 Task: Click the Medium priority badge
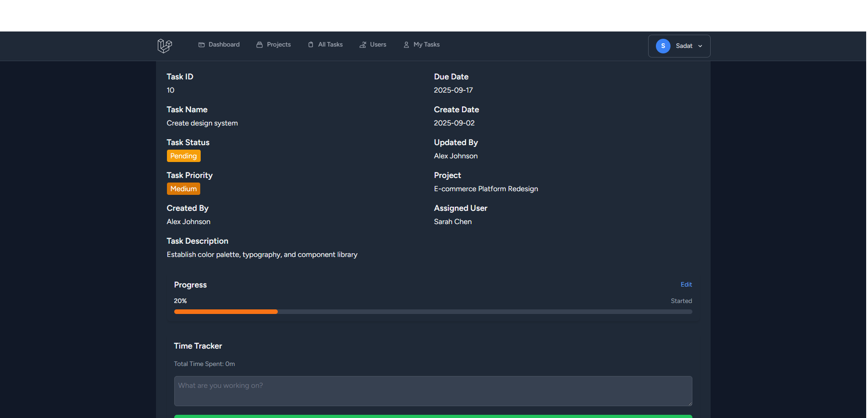184,189
